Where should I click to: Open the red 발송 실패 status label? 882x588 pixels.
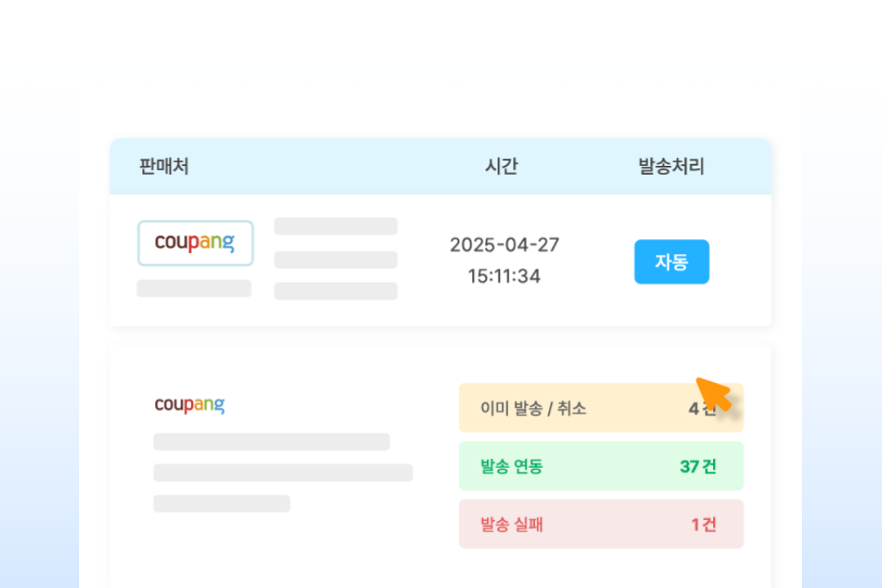coord(512,524)
